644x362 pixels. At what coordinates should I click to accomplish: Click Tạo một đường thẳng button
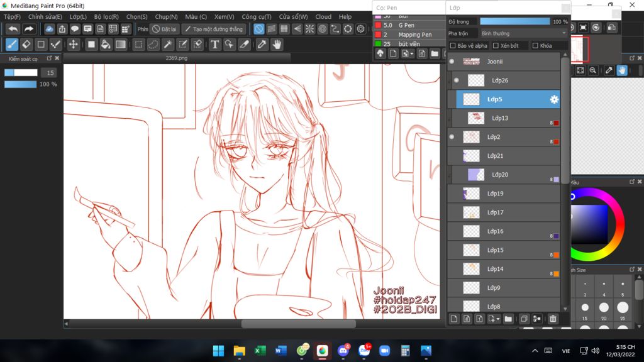point(214,29)
